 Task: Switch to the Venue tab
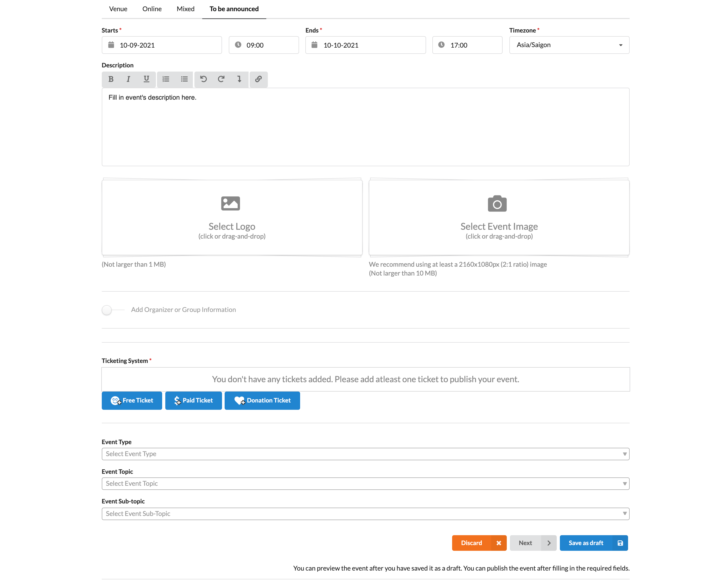[118, 9]
